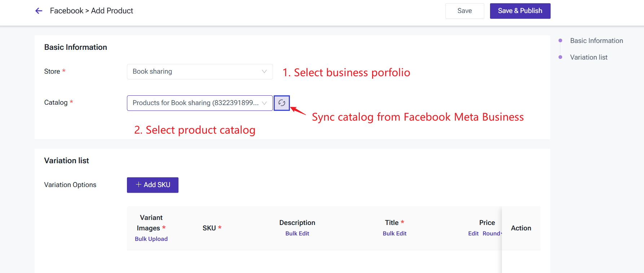Jump to Basic Information in side navigation
Image resolution: width=644 pixels, height=273 pixels.
point(596,41)
